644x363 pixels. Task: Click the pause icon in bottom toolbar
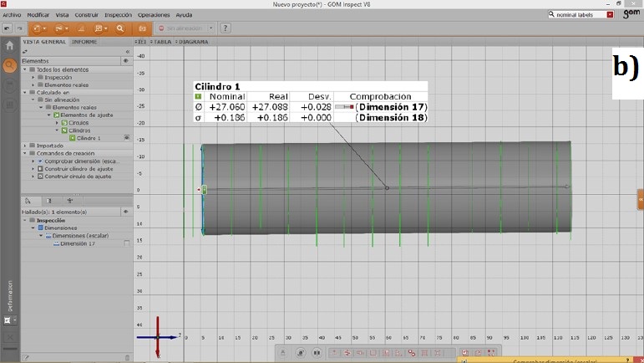tap(316, 354)
